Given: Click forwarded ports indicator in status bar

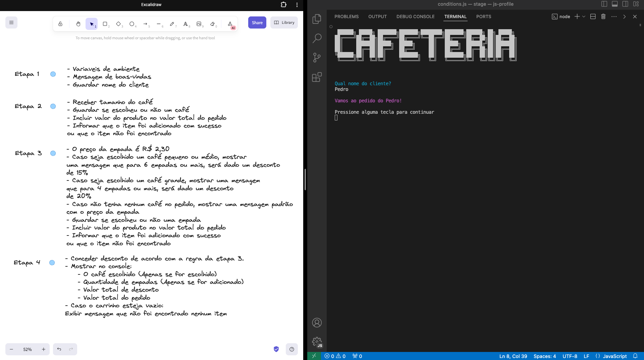Looking at the screenshot, I should click(357, 356).
